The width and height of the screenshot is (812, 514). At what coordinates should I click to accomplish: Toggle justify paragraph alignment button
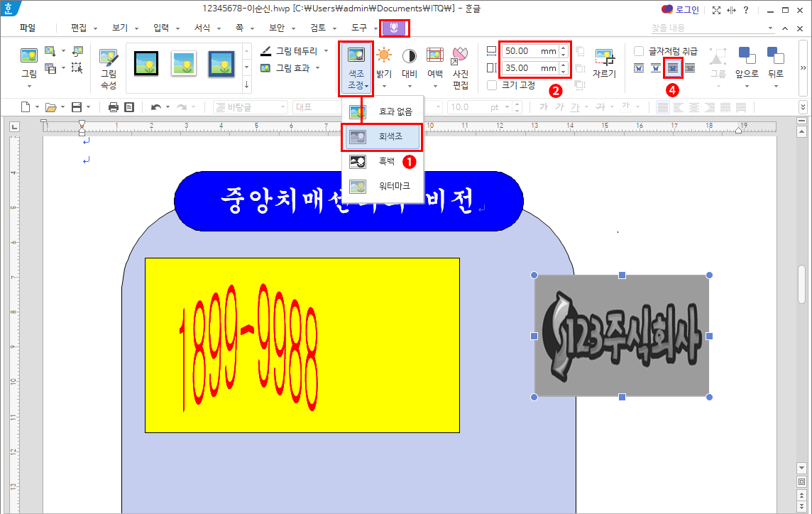coord(662,107)
